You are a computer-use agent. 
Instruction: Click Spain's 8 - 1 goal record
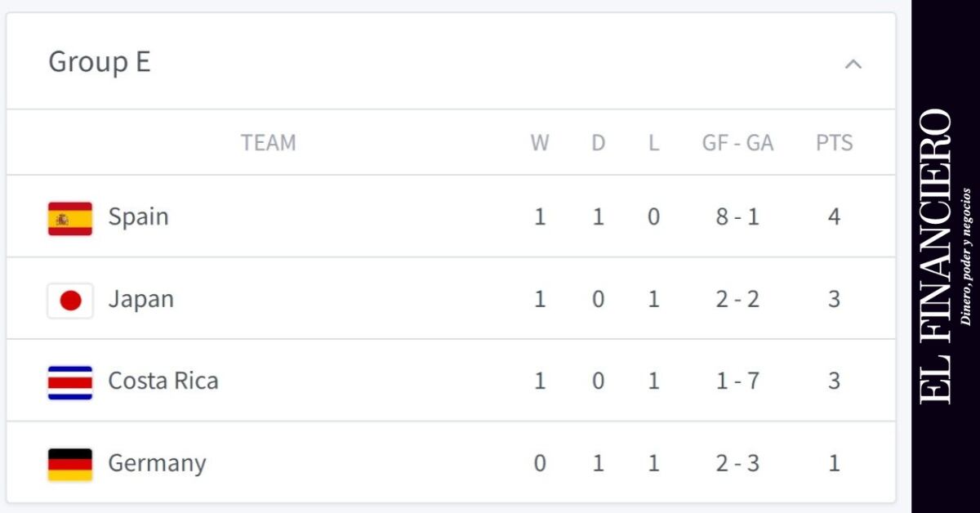pos(737,217)
